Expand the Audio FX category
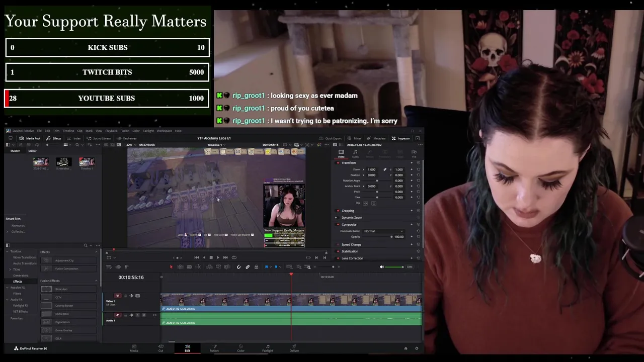This screenshot has height=362, width=644. pos(8,300)
